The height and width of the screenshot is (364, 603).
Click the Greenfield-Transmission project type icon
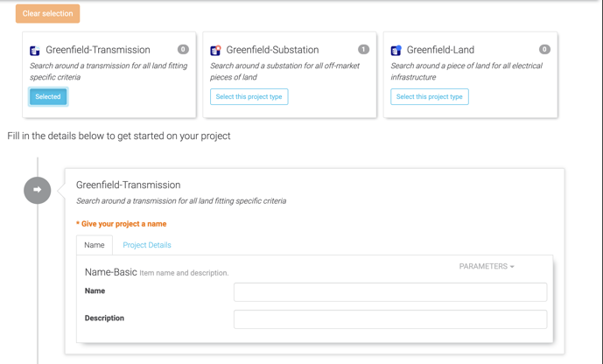coord(35,51)
